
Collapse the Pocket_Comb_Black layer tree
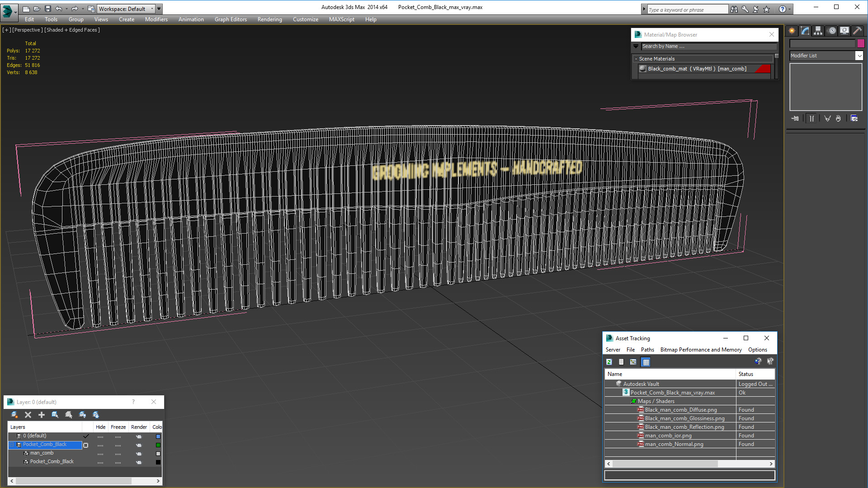point(12,445)
